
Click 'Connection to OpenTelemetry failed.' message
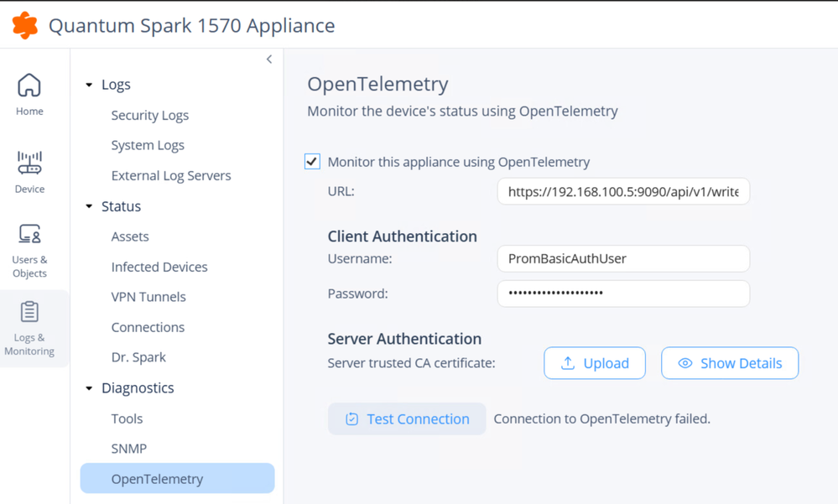pyautogui.click(x=601, y=419)
